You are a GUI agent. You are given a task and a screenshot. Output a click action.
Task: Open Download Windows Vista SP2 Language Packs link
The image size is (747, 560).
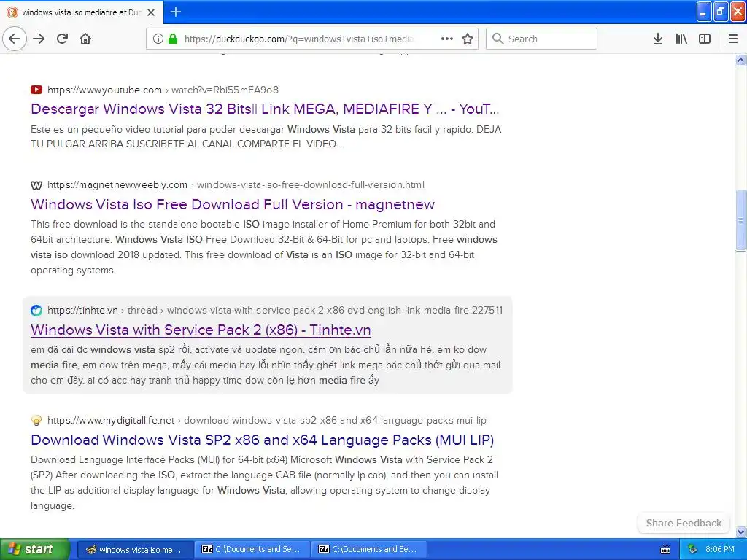point(262,440)
